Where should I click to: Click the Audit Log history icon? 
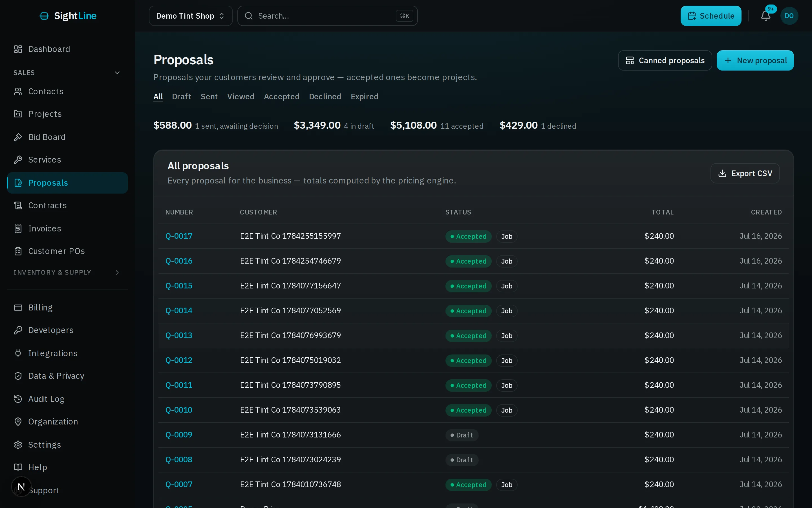tap(18, 399)
